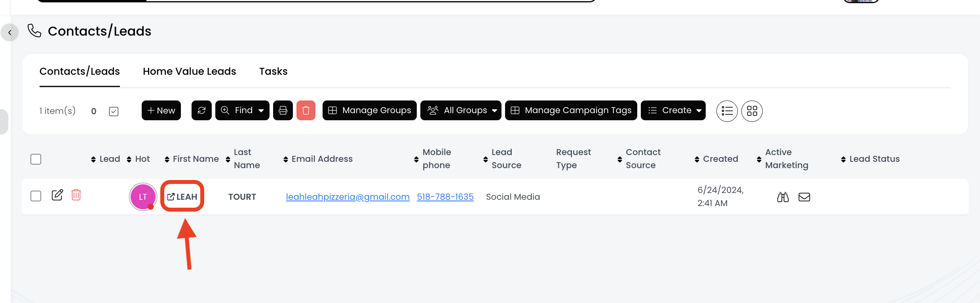Click the red bulk delete toolbar button

pos(306,110)
